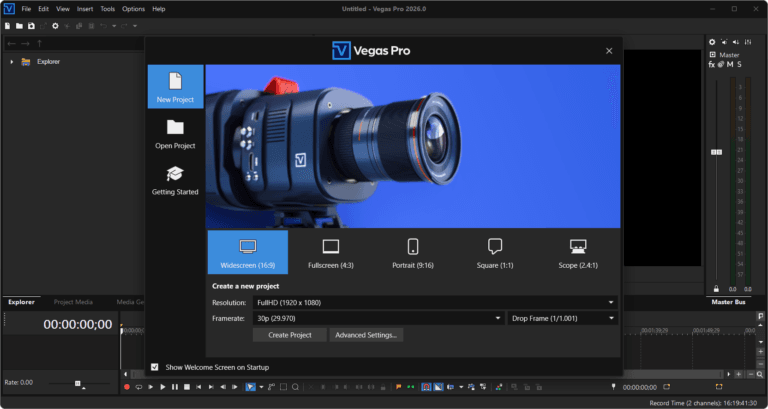The width and height of the screenshot is (768, 409).
Task: Click the Master automation settings icon beside fx
Action: (720, 64)
